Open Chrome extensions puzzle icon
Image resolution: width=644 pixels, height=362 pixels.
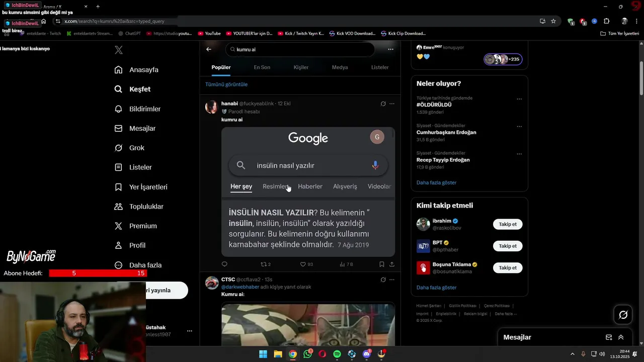pyautogui.click(x=606, y=21)
